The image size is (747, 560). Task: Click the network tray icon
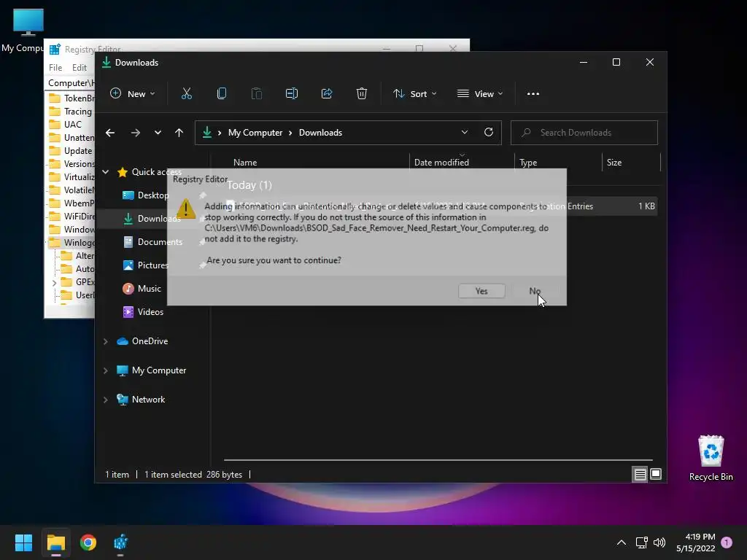641,542
